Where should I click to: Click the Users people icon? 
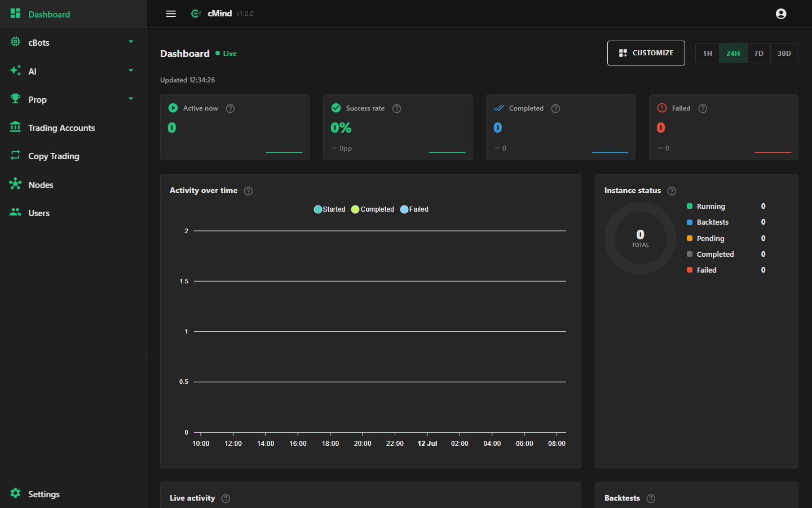tap(15, 212)
